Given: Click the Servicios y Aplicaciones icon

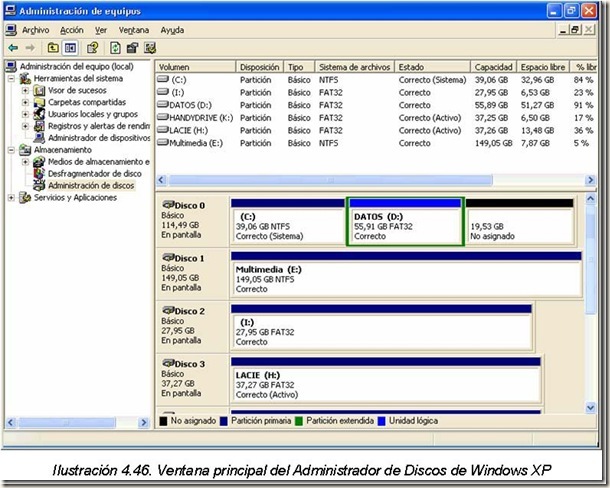Looking at the screenshot, I should tap(25, 197).
